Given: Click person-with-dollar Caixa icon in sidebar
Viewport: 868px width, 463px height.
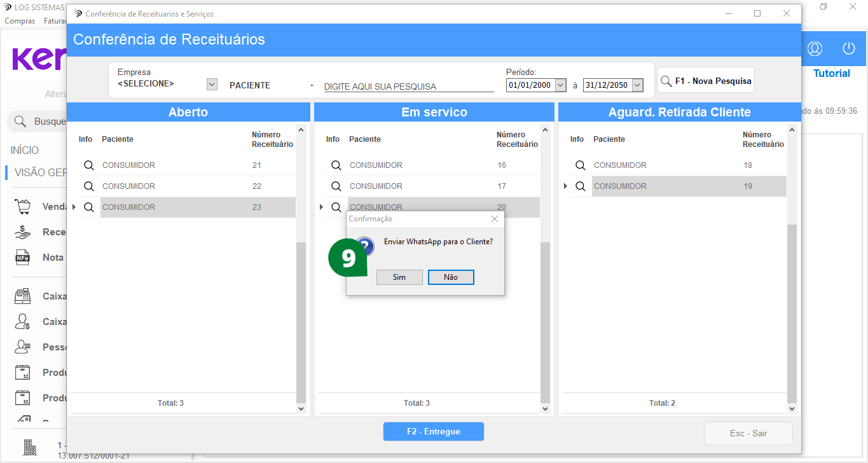Looking at the screenshot, I should coord(23,322).
